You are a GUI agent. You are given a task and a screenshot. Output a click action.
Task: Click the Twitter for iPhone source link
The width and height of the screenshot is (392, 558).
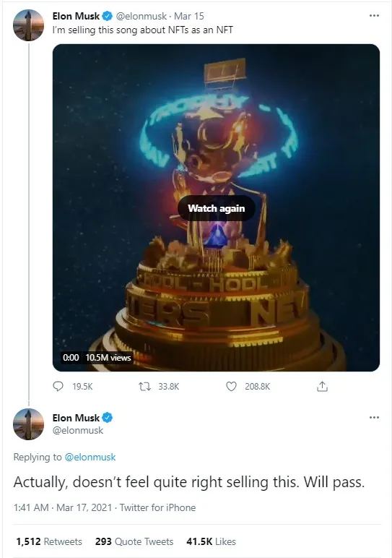(158, 507)
